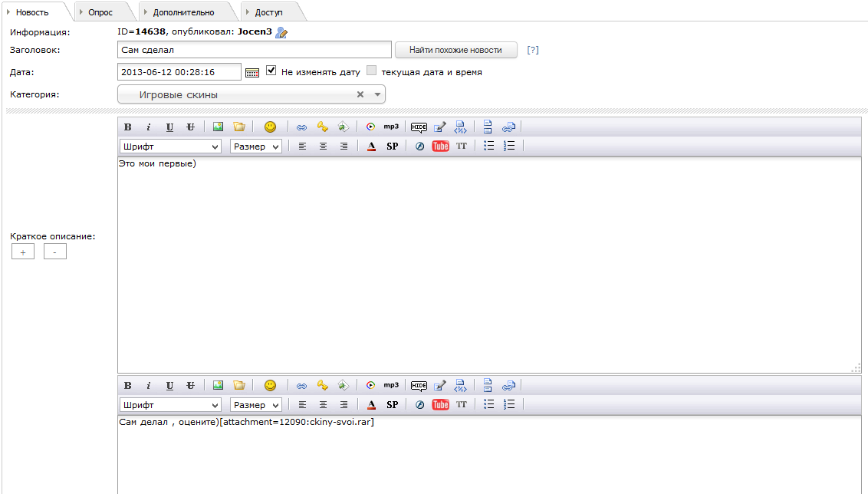
Task: Pick text color in the upper editor toolbar
Action: tap(371, 147)
